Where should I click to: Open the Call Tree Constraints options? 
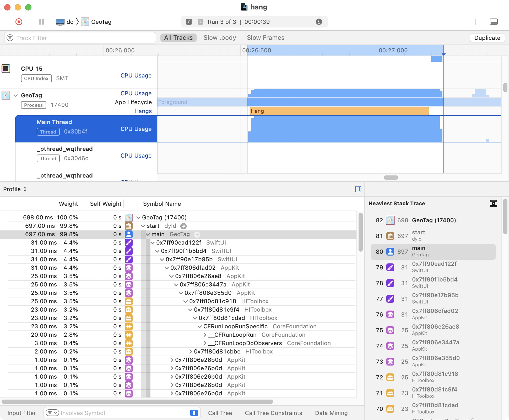pyautogui.click(x=273, y=413)
